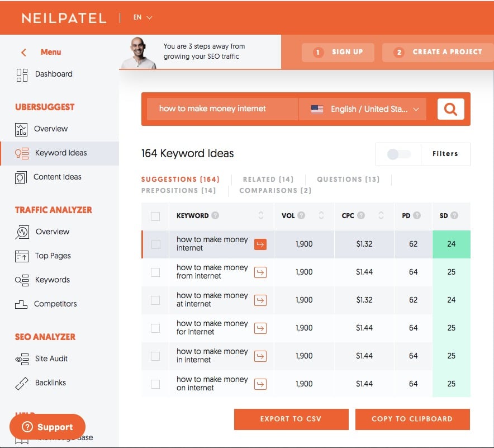Check the 'how to make money on internet' row
Image resolution: width=494 pixels, height=448 pixels.
[155, 384]
